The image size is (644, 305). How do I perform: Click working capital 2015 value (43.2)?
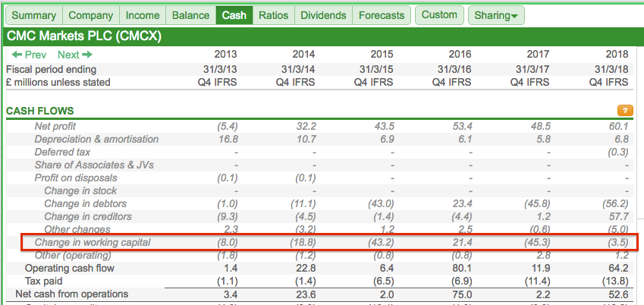click(380, 243)
